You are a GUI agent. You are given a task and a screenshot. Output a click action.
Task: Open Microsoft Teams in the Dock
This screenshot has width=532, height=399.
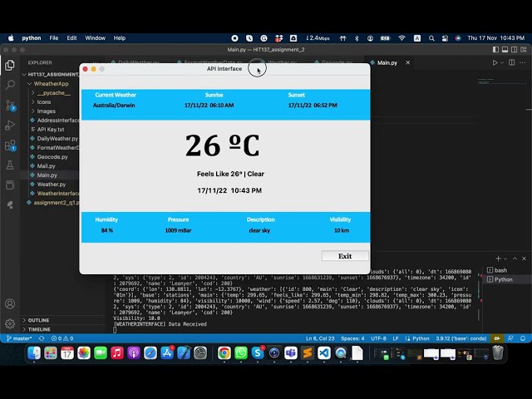[x=291, y=352]
